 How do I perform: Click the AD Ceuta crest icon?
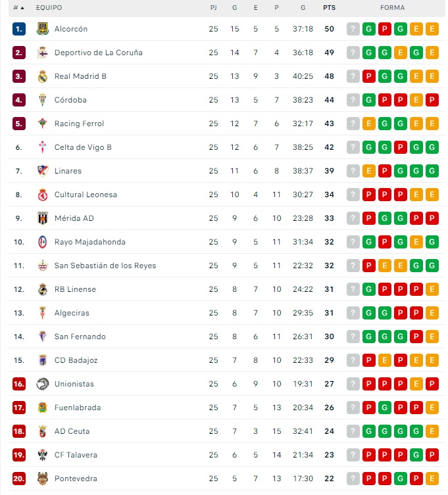click(43, 431)
